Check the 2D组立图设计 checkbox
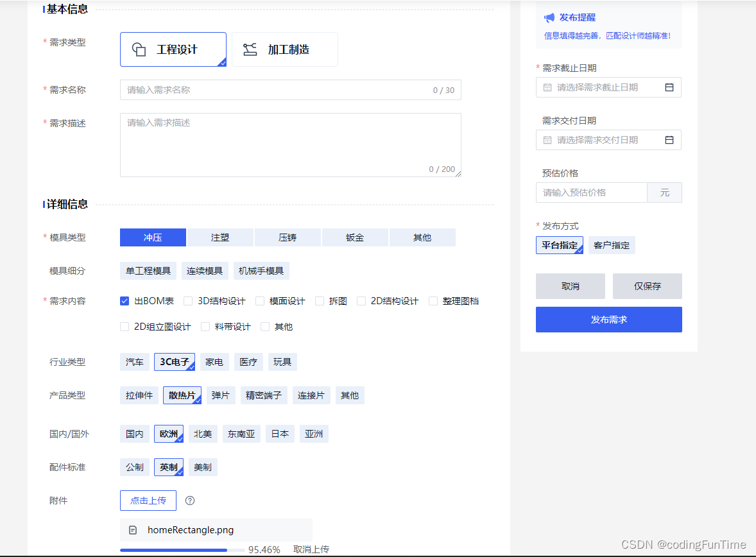 point(125,327)
